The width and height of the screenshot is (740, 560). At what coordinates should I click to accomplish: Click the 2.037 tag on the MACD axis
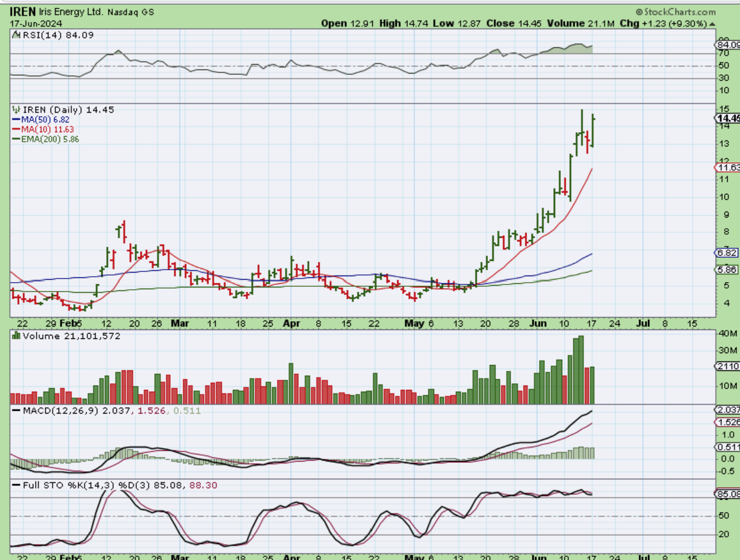[728, 411]
